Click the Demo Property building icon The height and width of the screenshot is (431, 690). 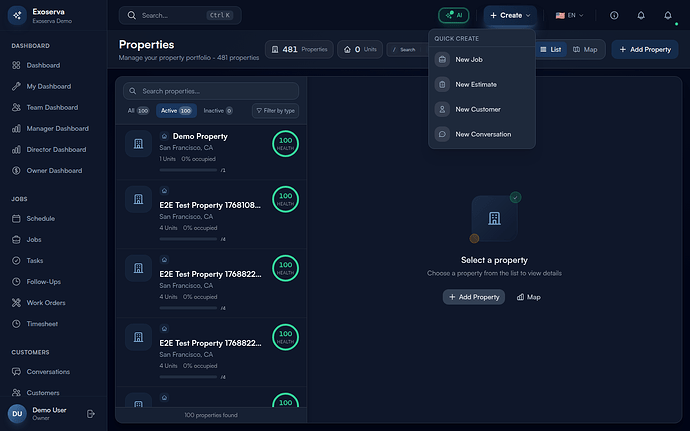pyautogui.click(x=138, y=143)
